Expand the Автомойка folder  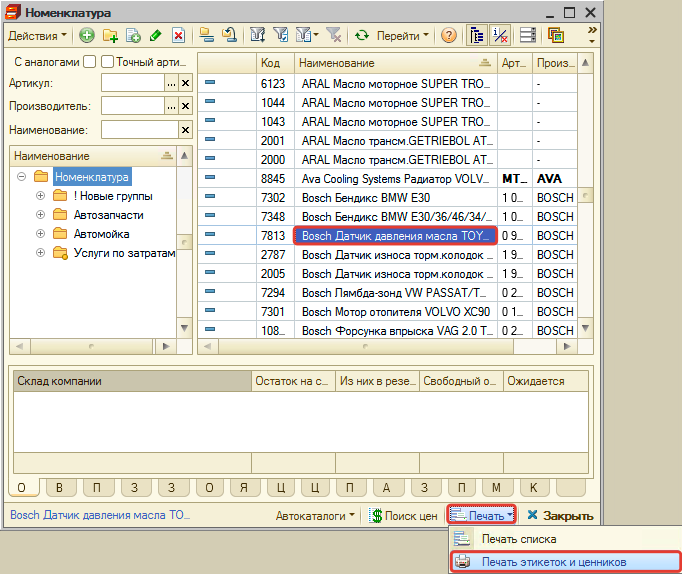[x=40, y=234]
